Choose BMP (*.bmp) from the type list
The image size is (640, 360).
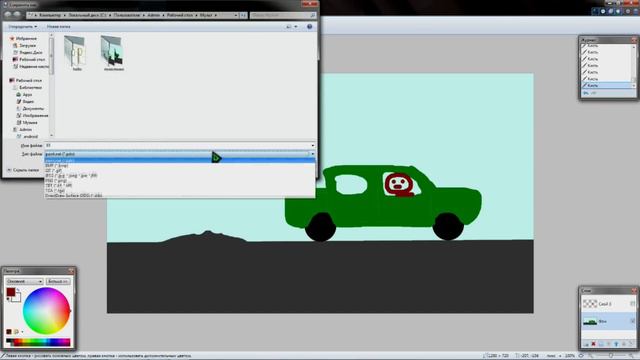180,165
